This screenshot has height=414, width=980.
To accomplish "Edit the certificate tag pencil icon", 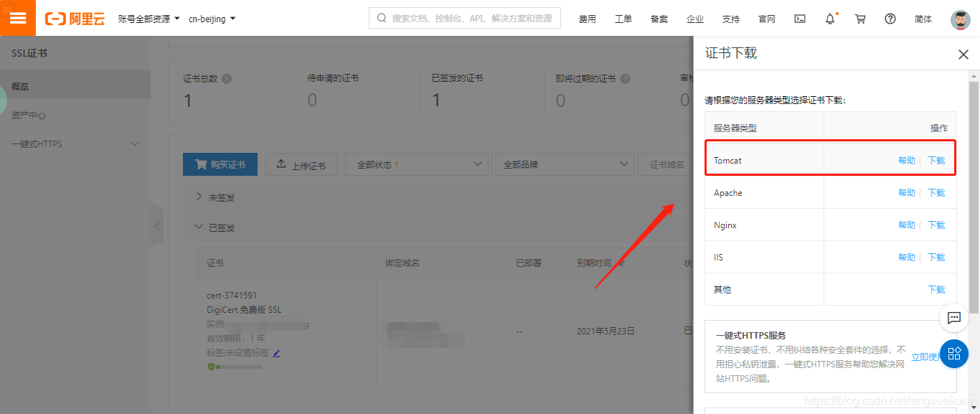I will point(276,353).
